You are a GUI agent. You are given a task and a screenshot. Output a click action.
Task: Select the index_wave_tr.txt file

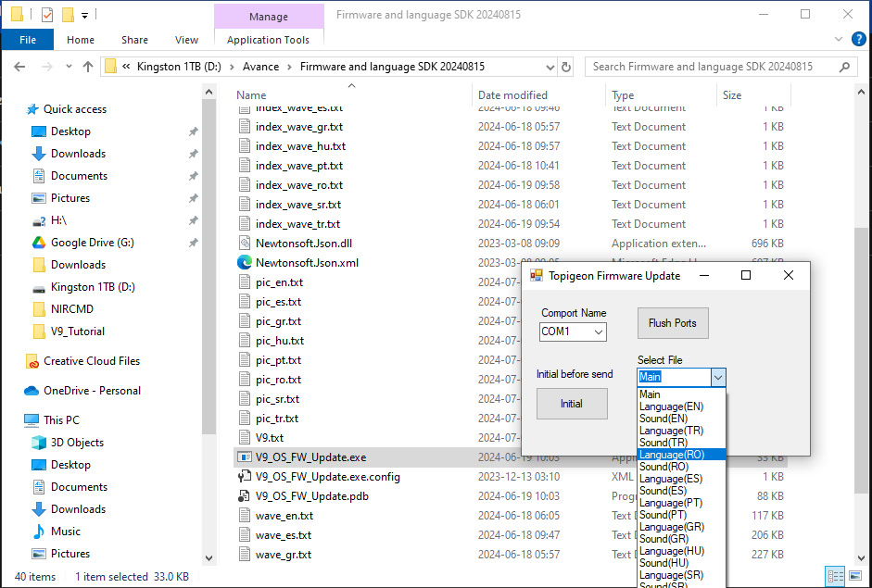[x=298, y=224]
